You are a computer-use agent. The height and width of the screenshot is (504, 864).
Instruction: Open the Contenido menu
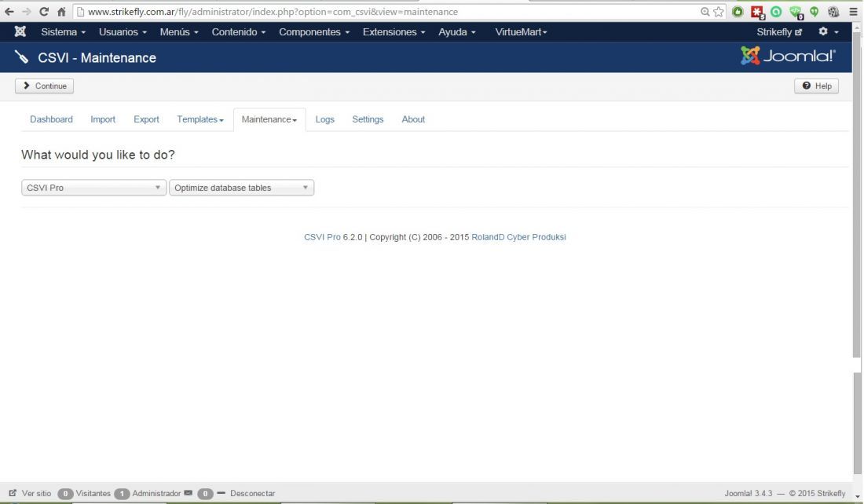(x=239, y=32)
